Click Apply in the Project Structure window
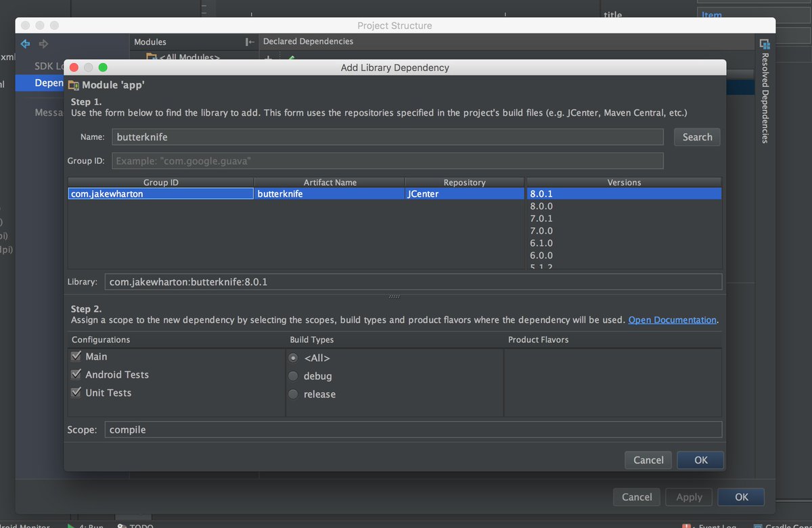This screenshot has width=812, height=528. coord(689,497)
